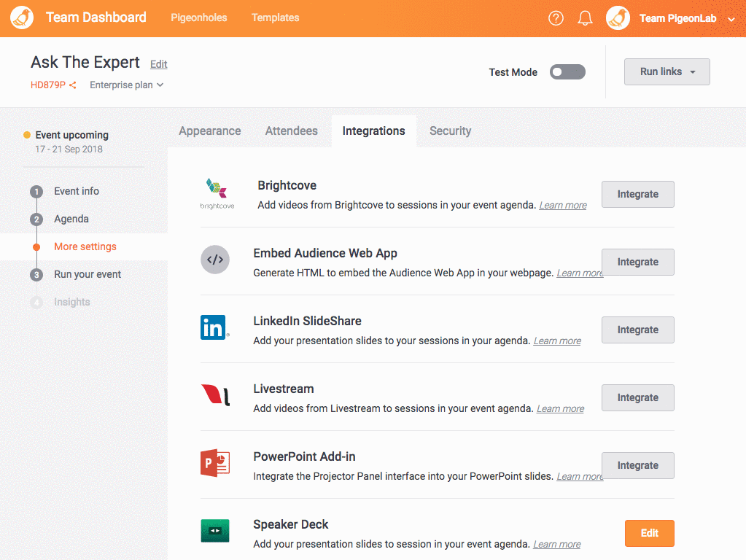The height and width of the screenshot is (560, 746).
Task: Click the Test Mode label
Action: [x=513, y=72]
